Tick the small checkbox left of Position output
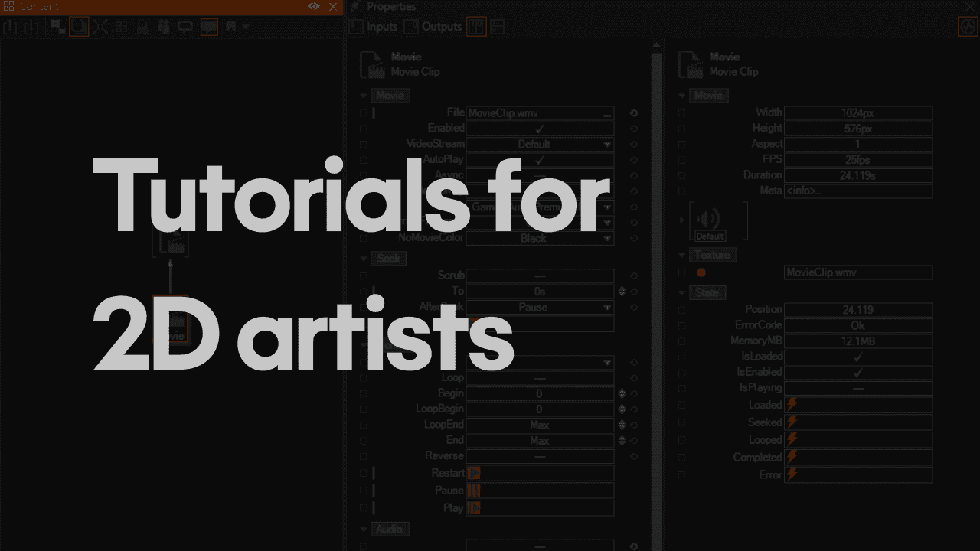The height and width of the screenshot is (551, 980). [x=682, y=310]
